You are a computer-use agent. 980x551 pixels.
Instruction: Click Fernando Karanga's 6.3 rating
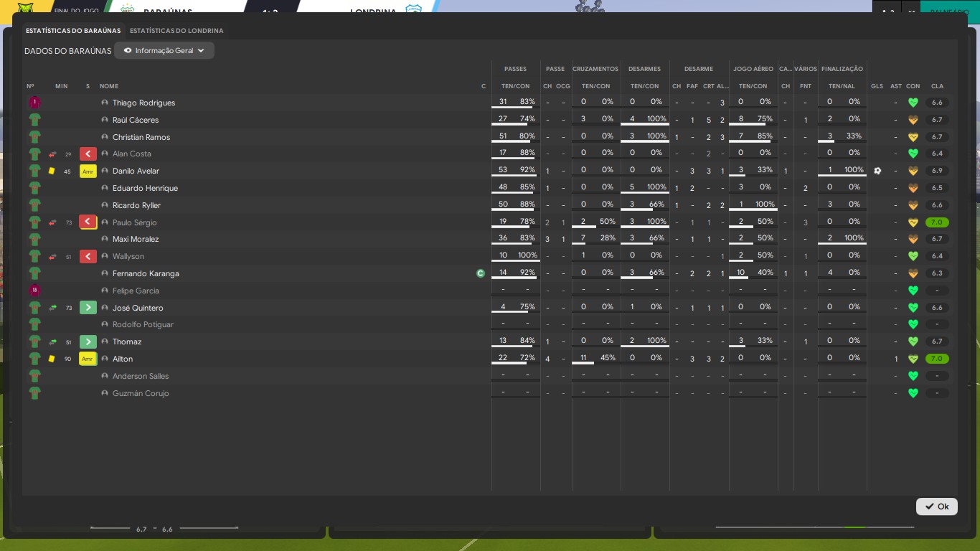pos(937,273)
